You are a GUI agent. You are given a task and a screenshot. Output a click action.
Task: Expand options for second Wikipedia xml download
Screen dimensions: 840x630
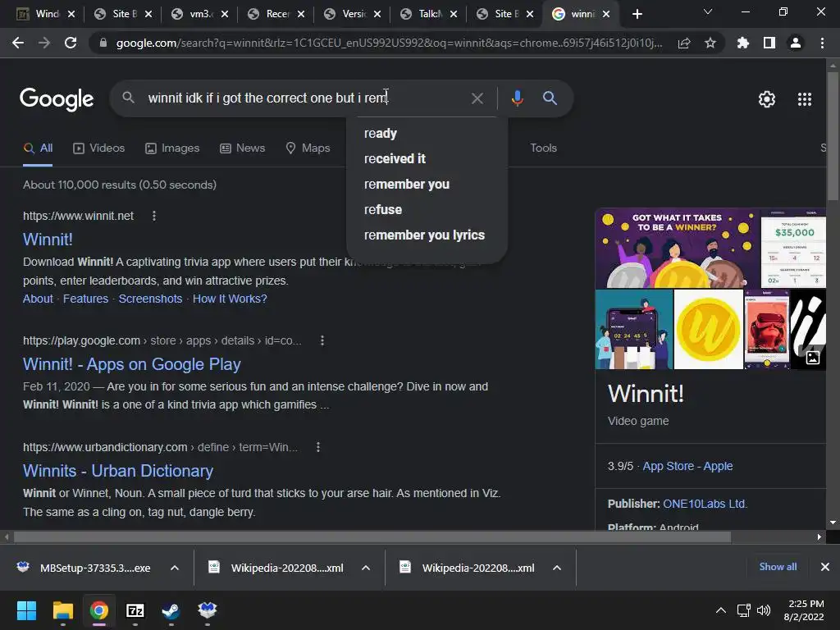(557, 568)
